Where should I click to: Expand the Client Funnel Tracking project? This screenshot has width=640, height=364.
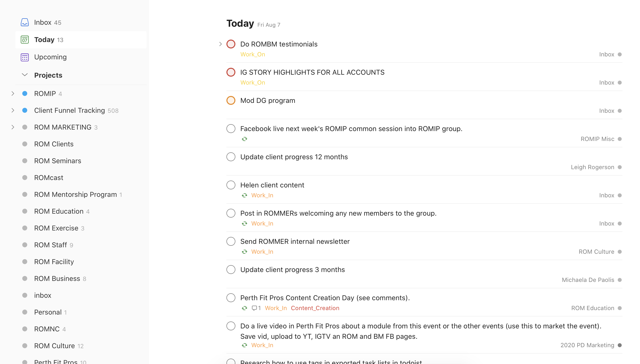click(13, 110)
